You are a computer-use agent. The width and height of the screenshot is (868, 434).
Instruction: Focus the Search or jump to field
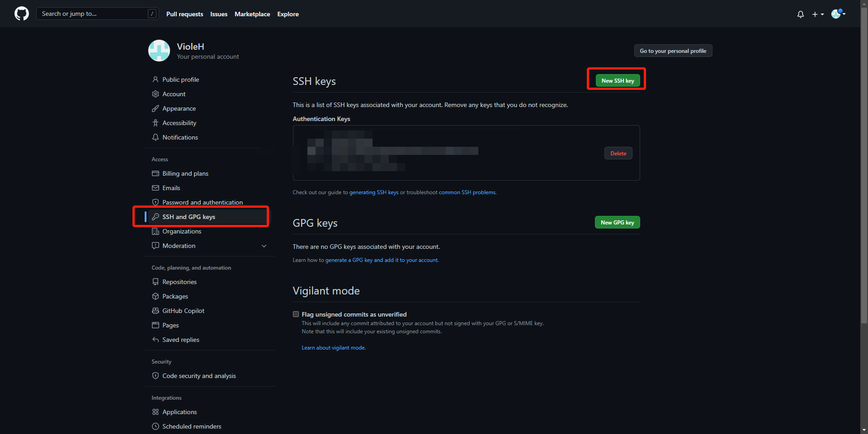98,14
